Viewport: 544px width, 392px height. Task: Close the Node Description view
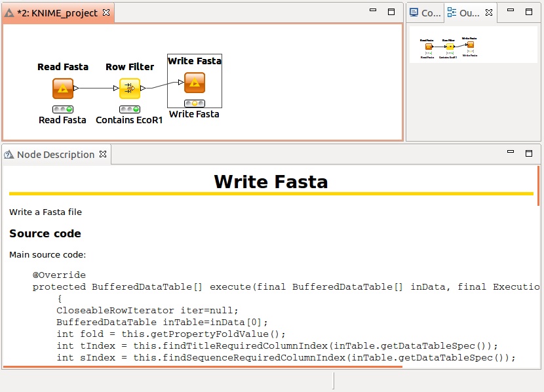[x=103, y=154]
